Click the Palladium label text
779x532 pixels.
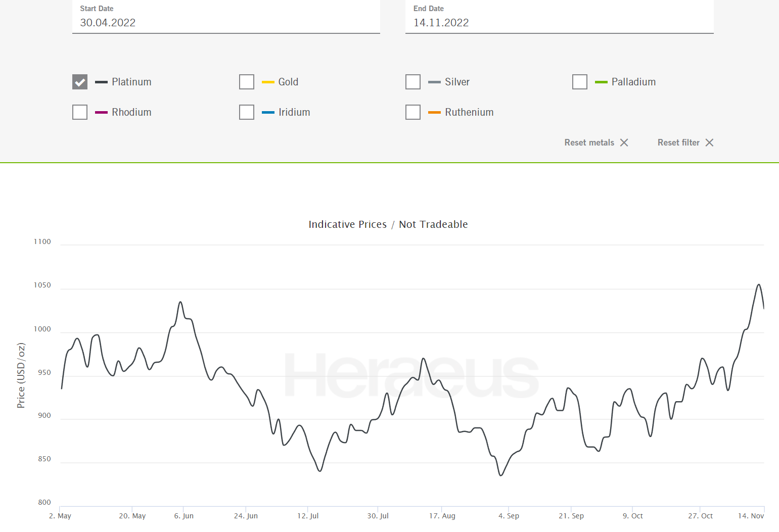[x=633, y=82]
